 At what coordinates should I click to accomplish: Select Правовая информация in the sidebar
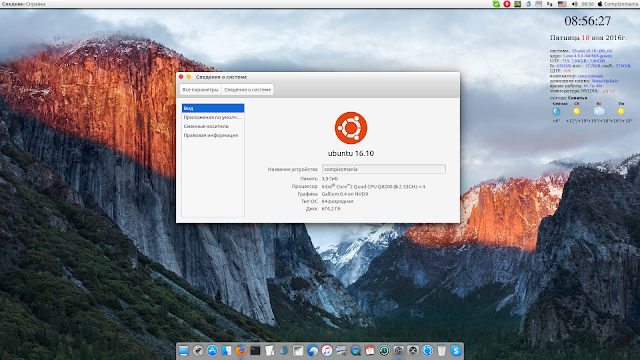213,135
